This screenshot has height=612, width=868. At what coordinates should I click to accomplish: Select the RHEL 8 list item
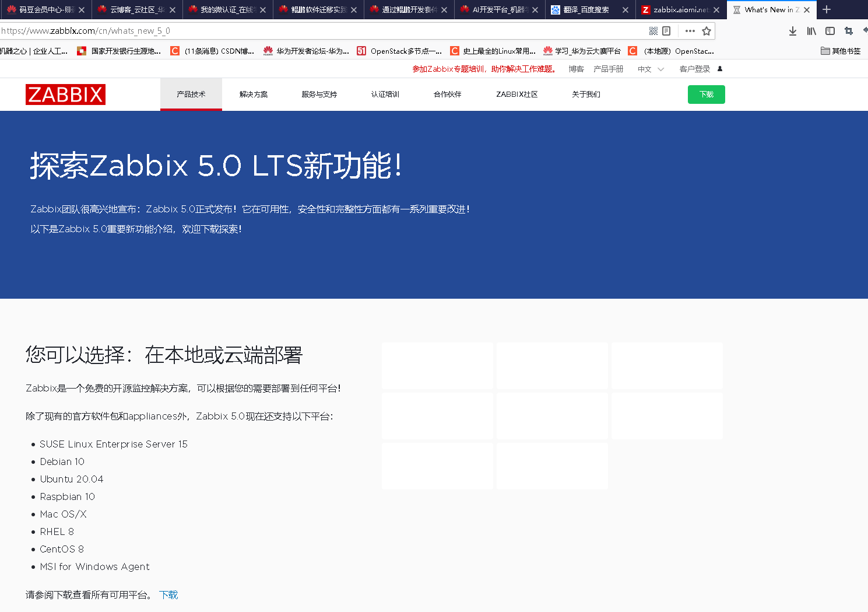57,531
